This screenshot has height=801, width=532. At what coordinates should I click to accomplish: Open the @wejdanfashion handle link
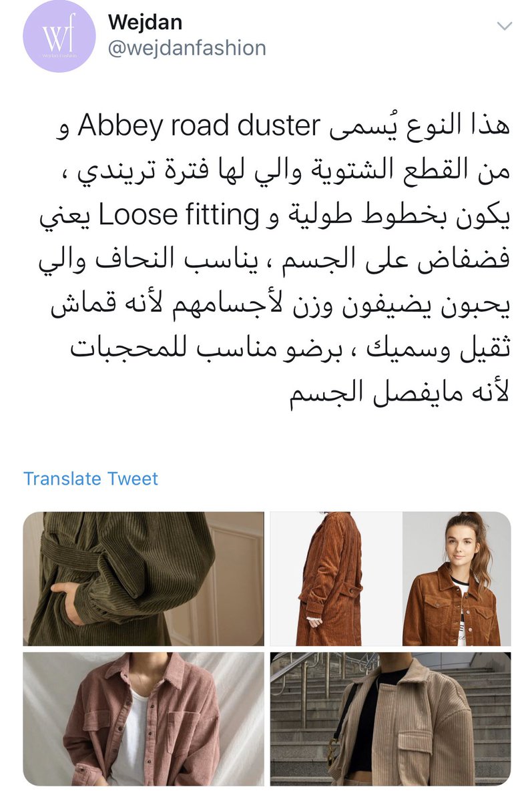tap(186, 48)
